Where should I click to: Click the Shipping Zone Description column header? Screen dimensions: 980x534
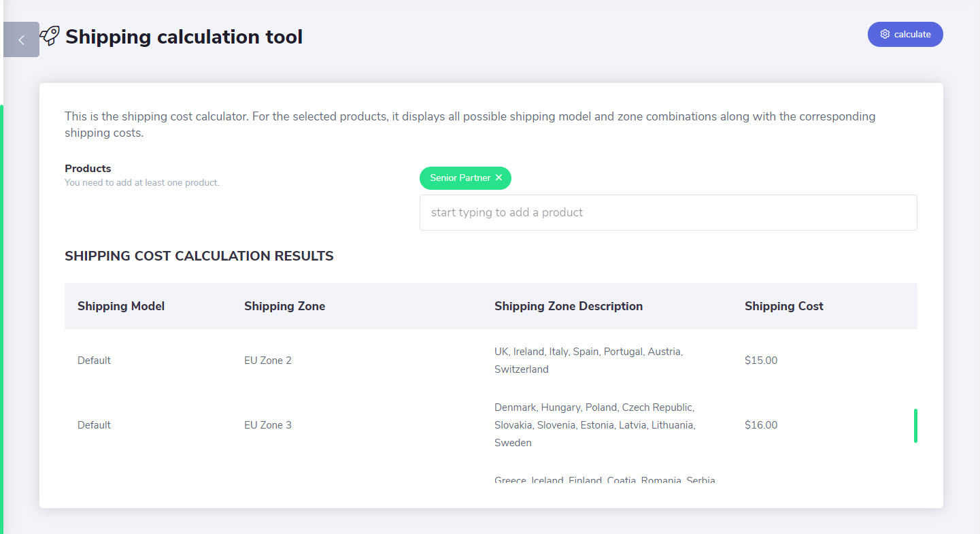[x=569, y=306]
